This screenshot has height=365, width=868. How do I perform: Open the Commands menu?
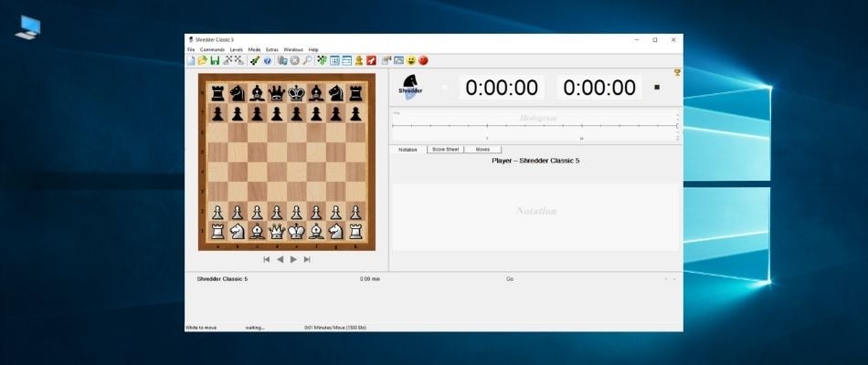[213, 50]
